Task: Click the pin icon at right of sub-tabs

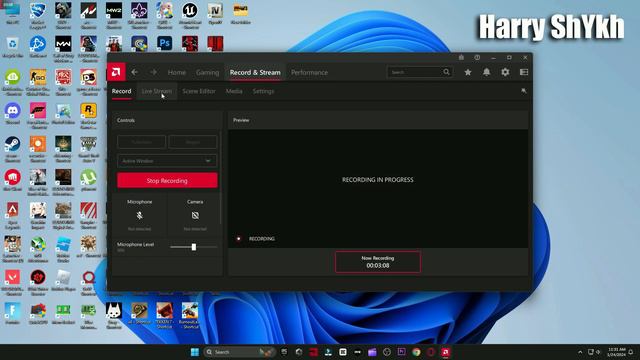Action: tap(524, 91)
